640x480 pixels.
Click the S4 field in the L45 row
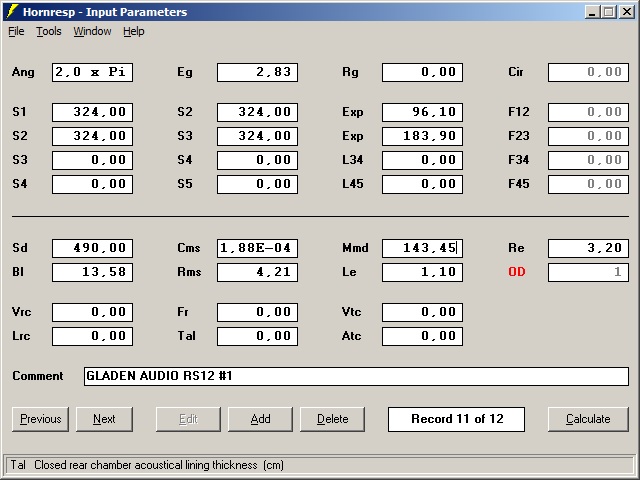(92, 184)
